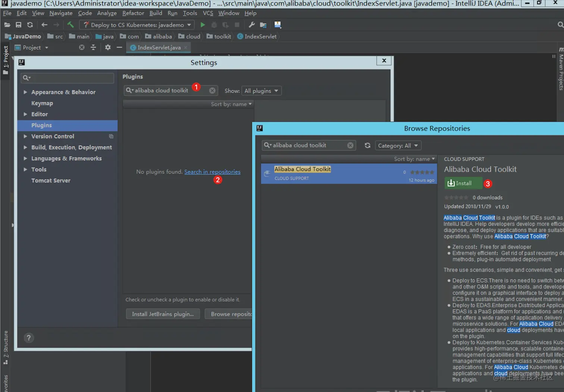Click the Search in repositories link
The height and width of the screenshot is (392, 564).
[x=212, y=172]
